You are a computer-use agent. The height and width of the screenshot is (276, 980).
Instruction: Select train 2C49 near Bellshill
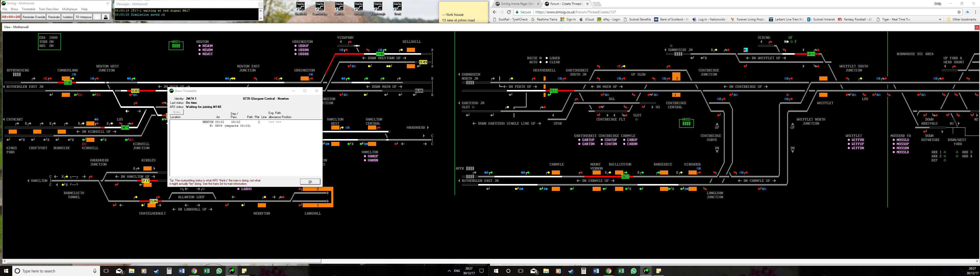pos(423,62)
